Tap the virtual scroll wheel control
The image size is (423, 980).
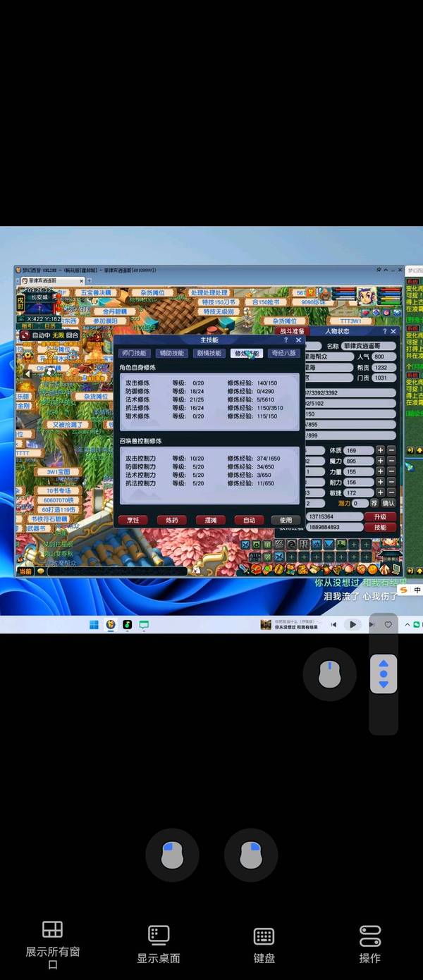(x=384, y=674)
